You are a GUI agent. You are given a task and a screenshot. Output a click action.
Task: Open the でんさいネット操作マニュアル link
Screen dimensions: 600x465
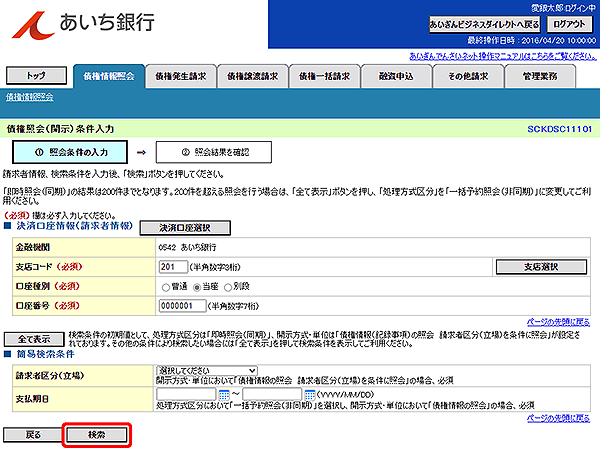tap(503, 56)
